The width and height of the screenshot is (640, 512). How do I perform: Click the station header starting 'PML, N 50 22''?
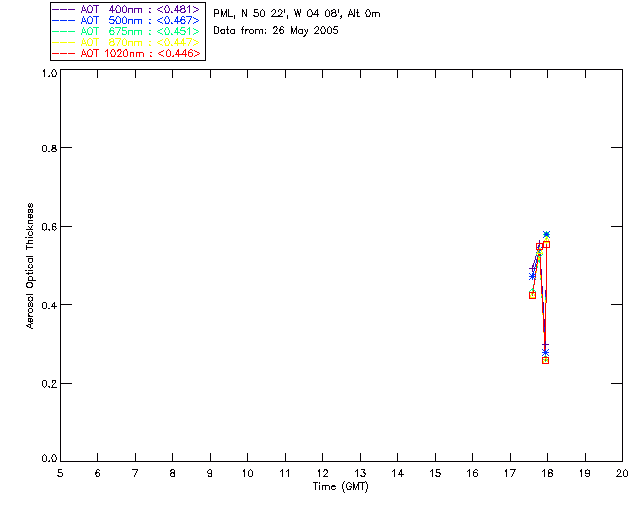[x=297, y=14]
